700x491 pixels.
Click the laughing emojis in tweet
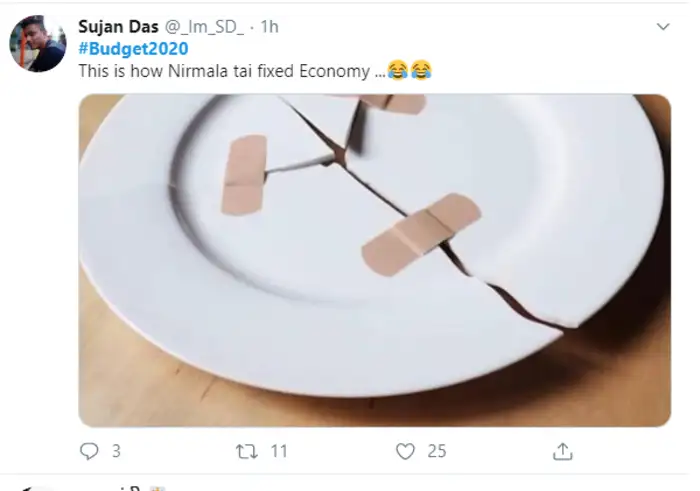point(410,72)
